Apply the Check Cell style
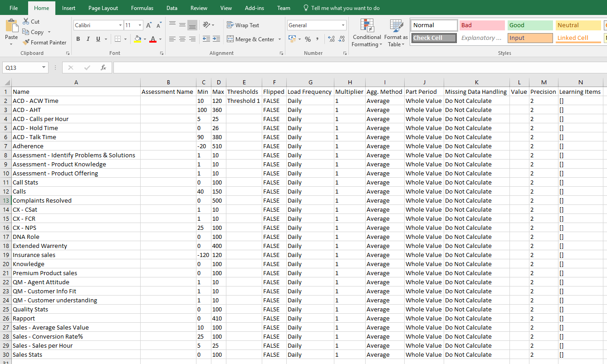Viewport: 607px width, 364px height. [434, 38]
